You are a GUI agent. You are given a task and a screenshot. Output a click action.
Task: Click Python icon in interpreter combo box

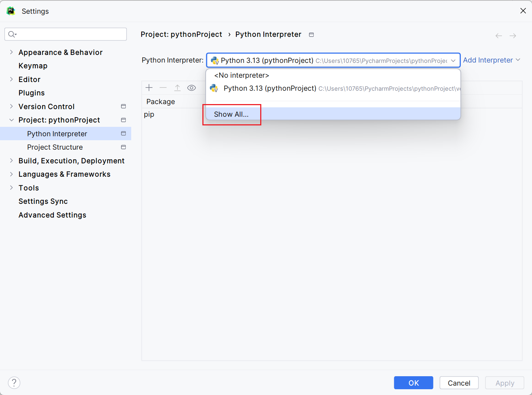pyautogui.click(x=215, y=60)
